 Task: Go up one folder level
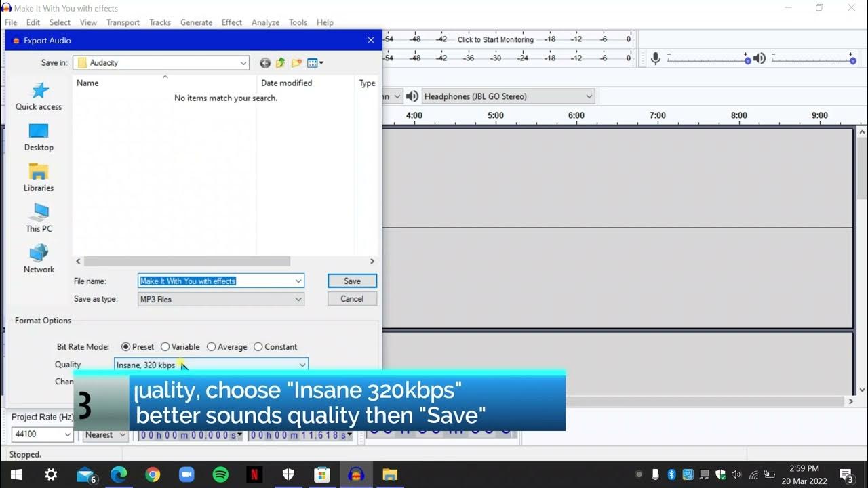(x=281, y=63)
